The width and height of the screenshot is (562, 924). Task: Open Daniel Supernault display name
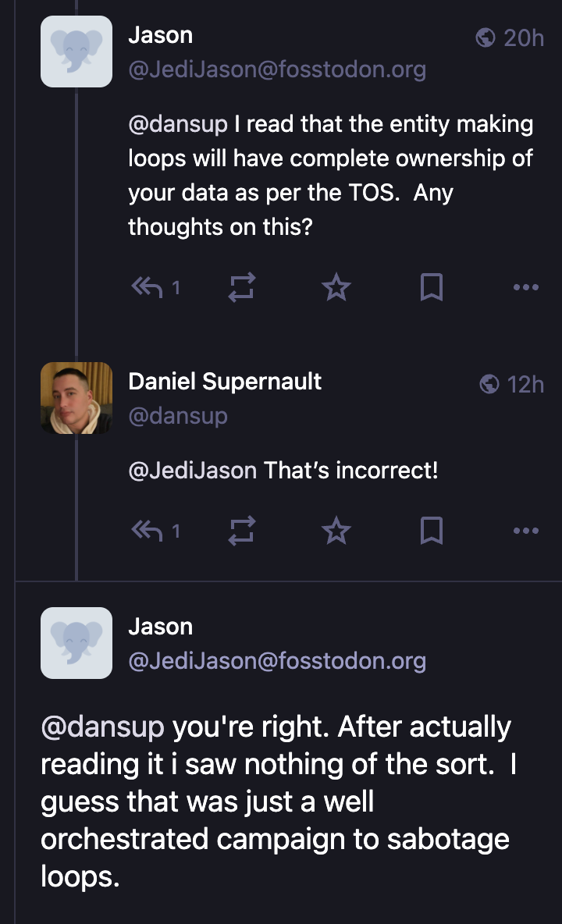coord(225,381)
